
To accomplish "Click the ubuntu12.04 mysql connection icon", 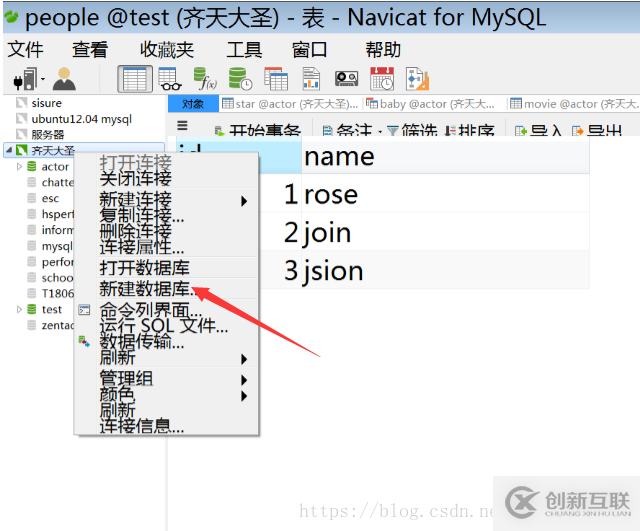I will pos(21,119).
